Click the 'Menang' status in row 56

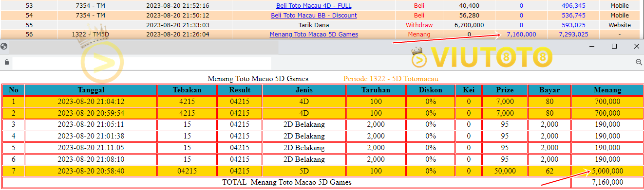coord(419,35)
